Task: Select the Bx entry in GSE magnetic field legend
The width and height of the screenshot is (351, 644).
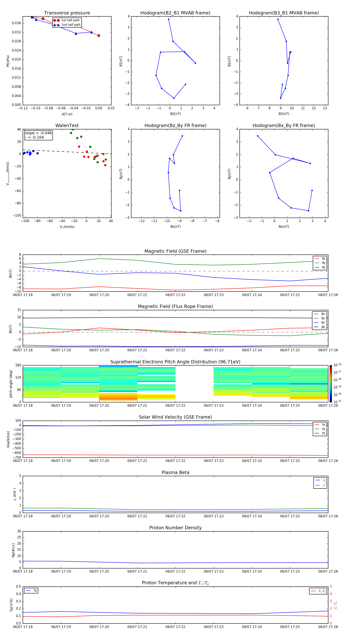Action: point(320,259)
